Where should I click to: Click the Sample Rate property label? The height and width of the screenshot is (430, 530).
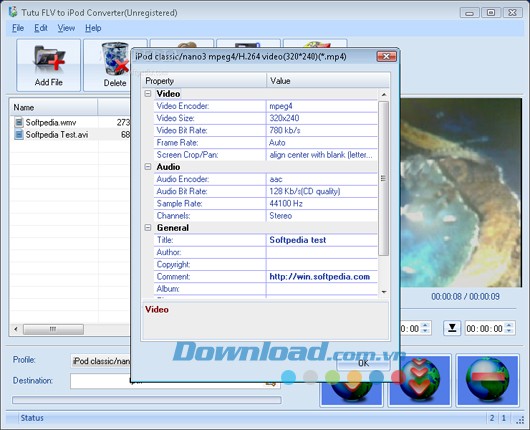(179, 204)
